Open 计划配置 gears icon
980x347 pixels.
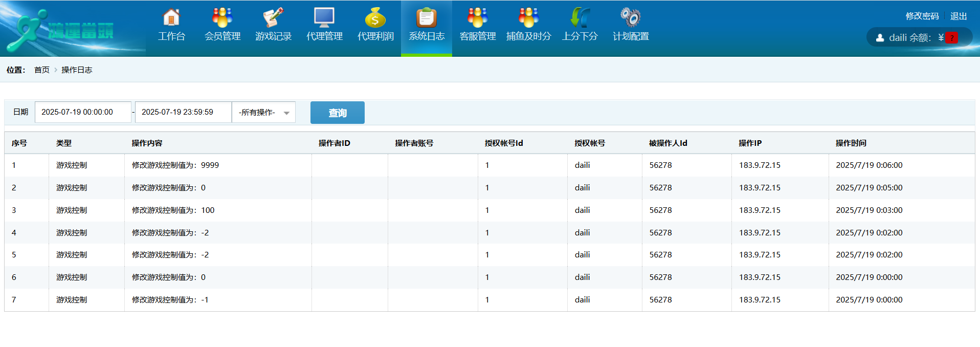pos(631,18)
